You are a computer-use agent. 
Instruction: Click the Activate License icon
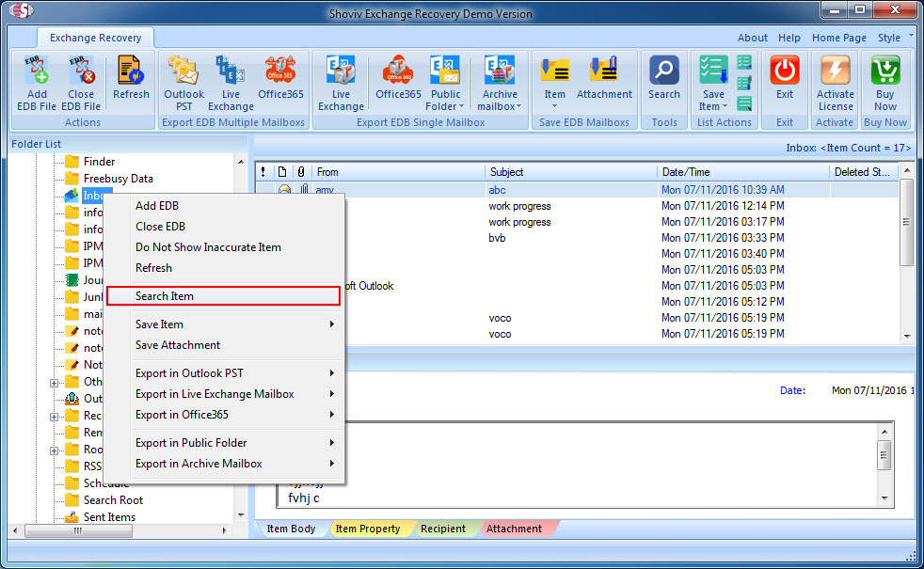(835, 73)
